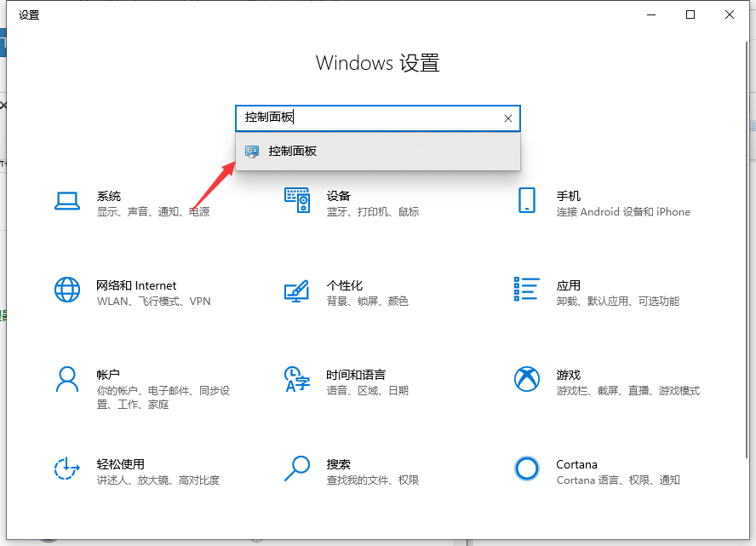Click the Search magnifier category icon
The image size is (756, 546).
coord(296,468)
